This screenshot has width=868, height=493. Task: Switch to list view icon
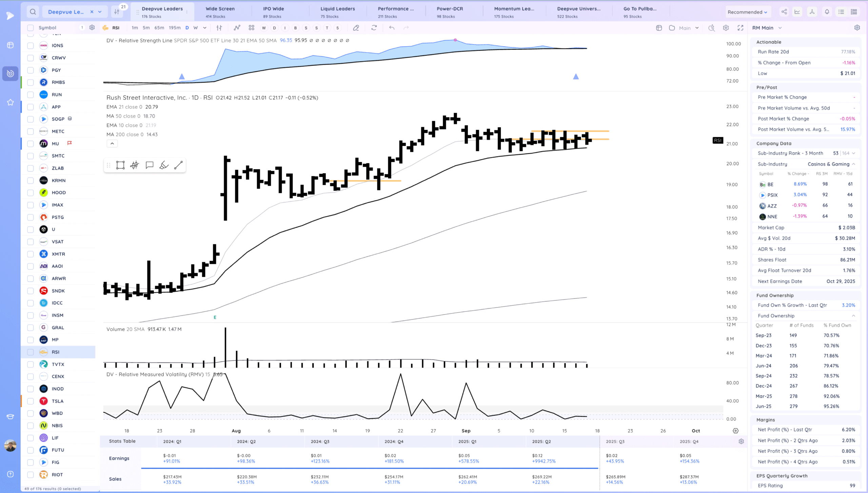click(841, 12)
